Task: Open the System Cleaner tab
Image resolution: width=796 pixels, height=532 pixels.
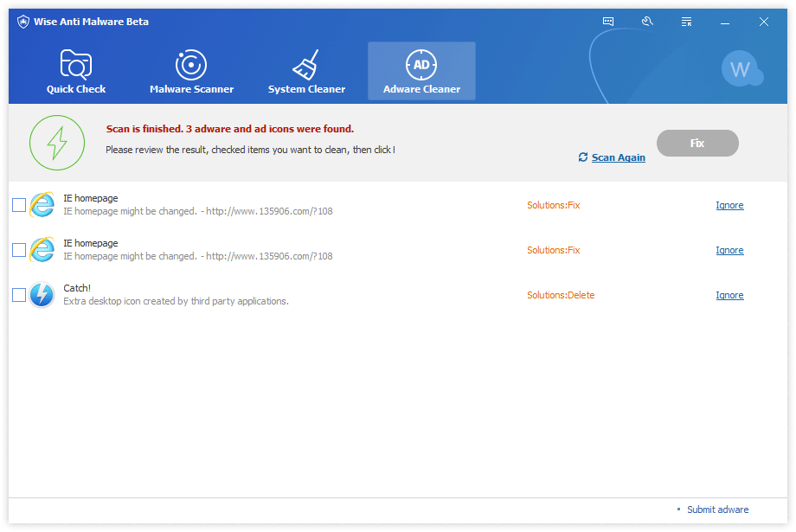Action: [306, 71]
